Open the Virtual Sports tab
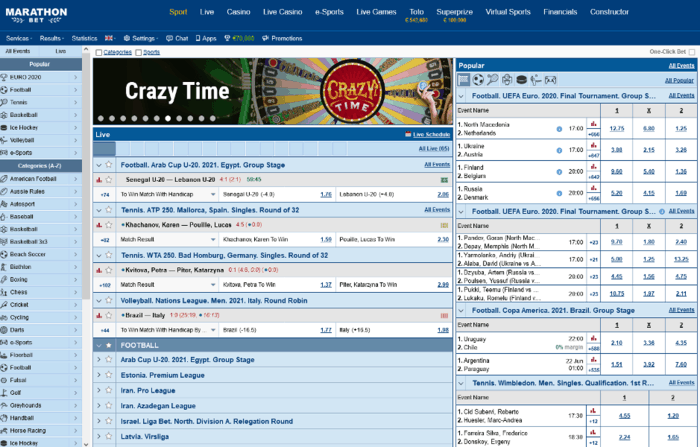This screenshot has height=447, width=700. (x=508, y=12)
